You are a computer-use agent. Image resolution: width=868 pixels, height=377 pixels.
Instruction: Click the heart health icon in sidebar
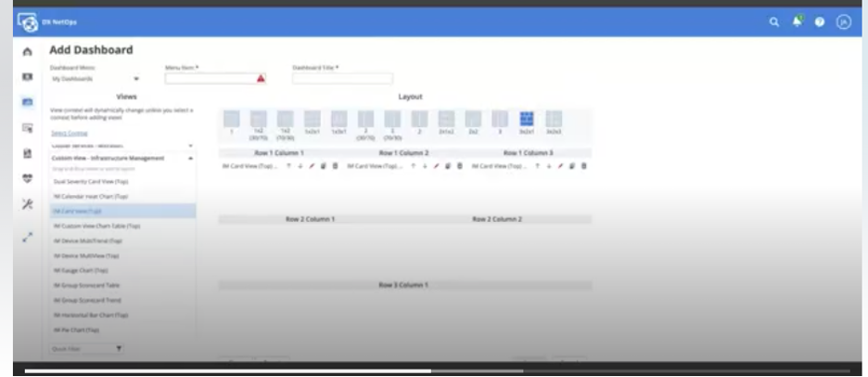pos(28,179)
